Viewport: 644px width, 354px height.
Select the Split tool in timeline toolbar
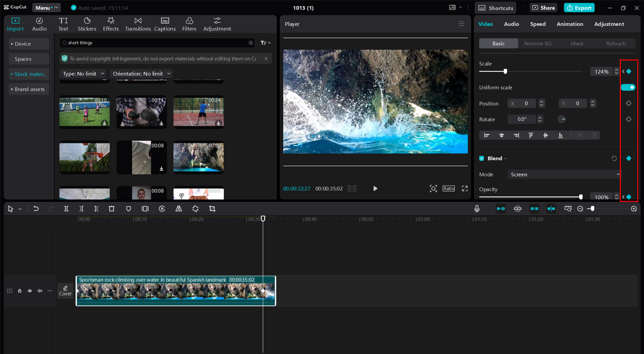click(66, 208)
